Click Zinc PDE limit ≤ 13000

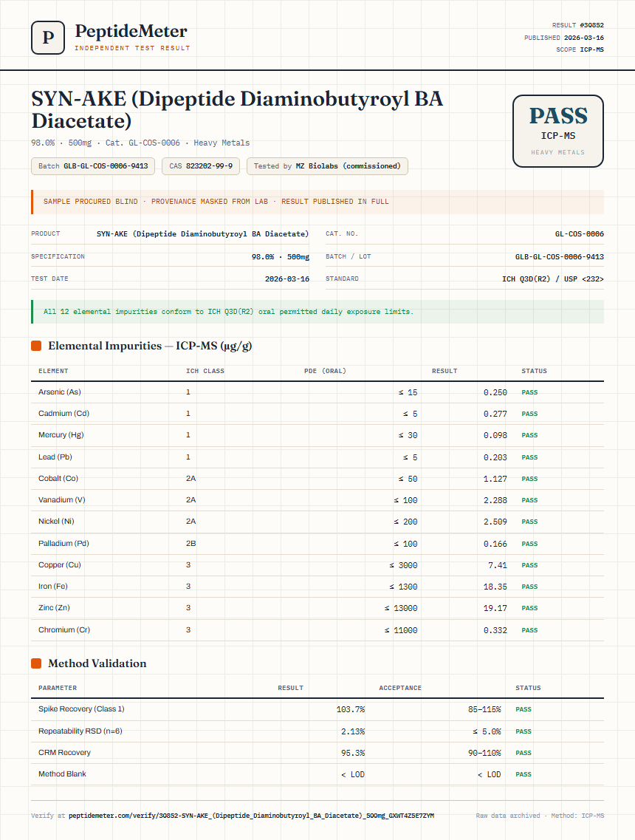(401, 608)
